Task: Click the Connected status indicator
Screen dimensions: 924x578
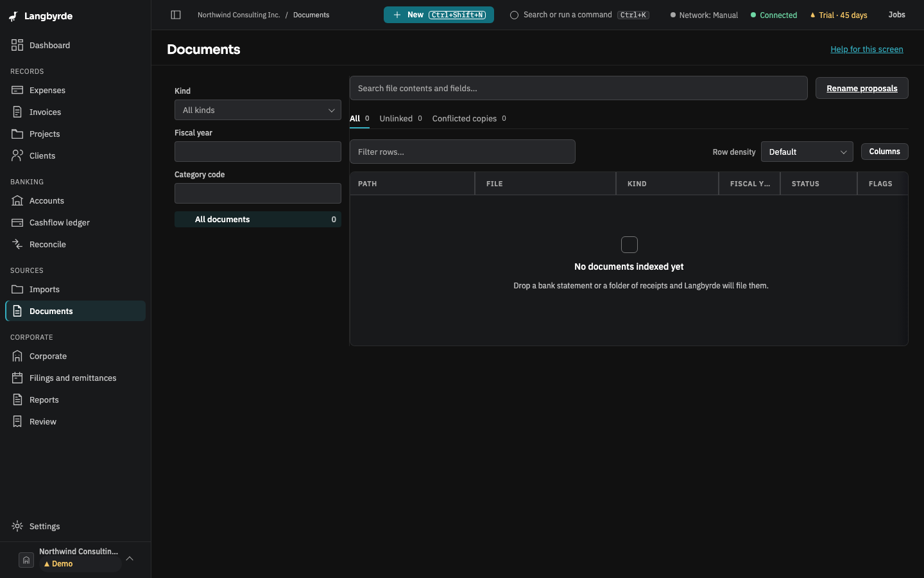Action: [774, 15]
